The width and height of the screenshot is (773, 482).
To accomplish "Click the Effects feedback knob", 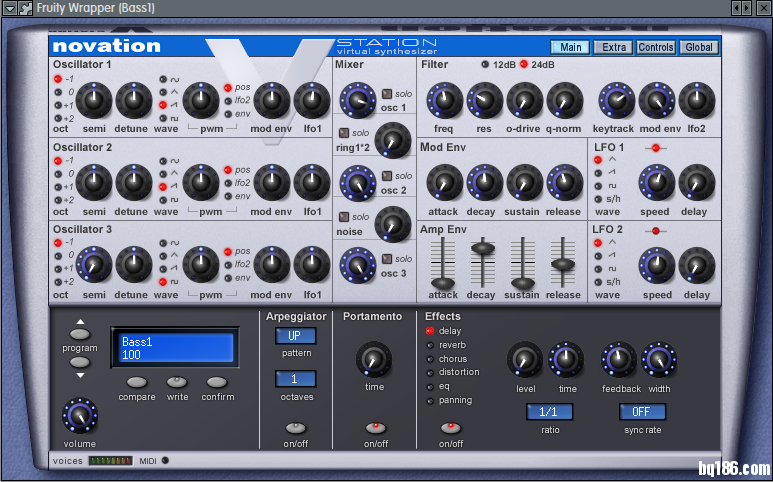I will (x=619, y=360).
